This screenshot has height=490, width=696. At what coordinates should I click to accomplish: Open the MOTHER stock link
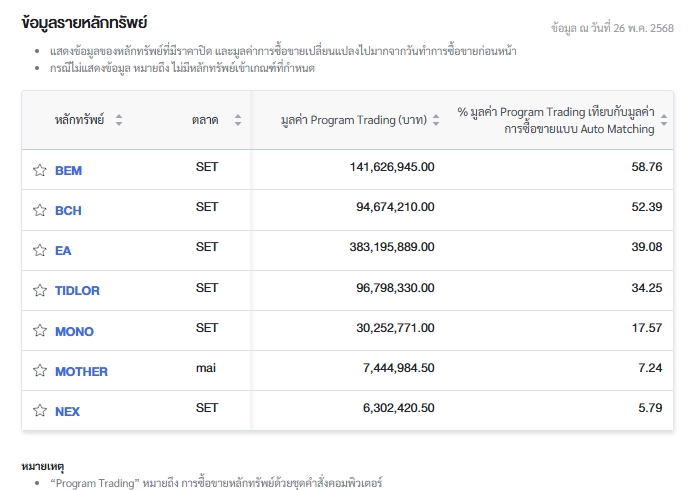pos(81,371)
